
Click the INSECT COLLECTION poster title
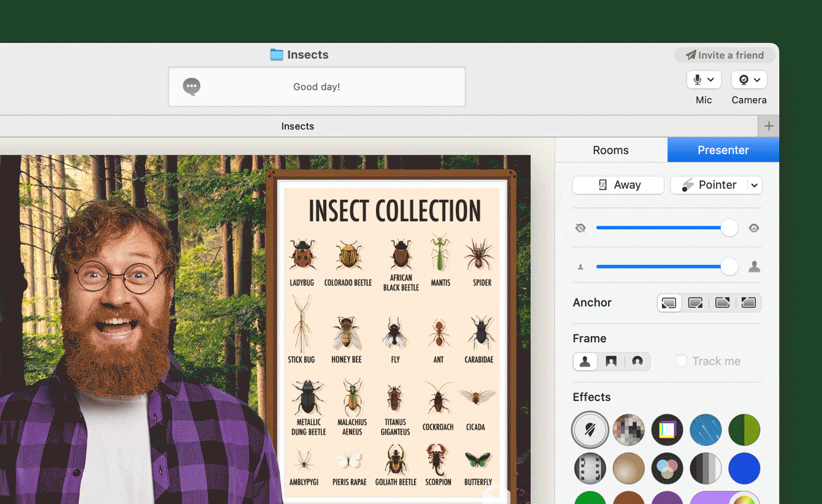[394, 211]
